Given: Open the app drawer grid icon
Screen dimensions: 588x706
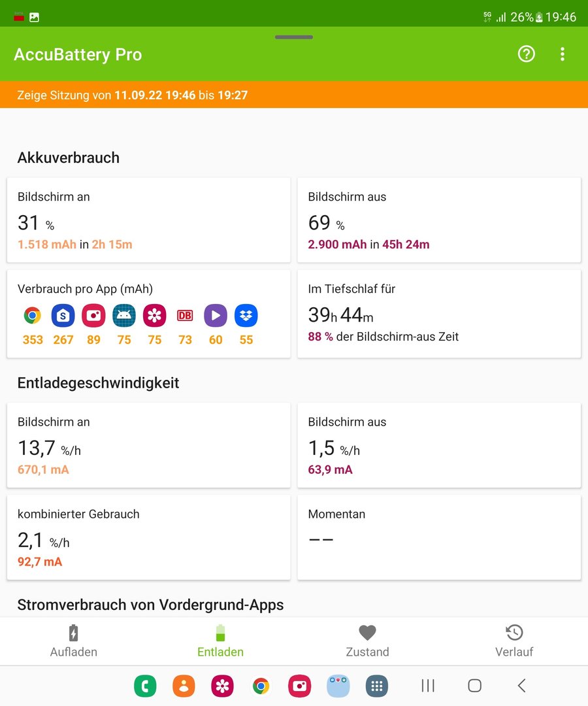Looking at the screenshot, I should pyautogui.click(x=376, y=686).
